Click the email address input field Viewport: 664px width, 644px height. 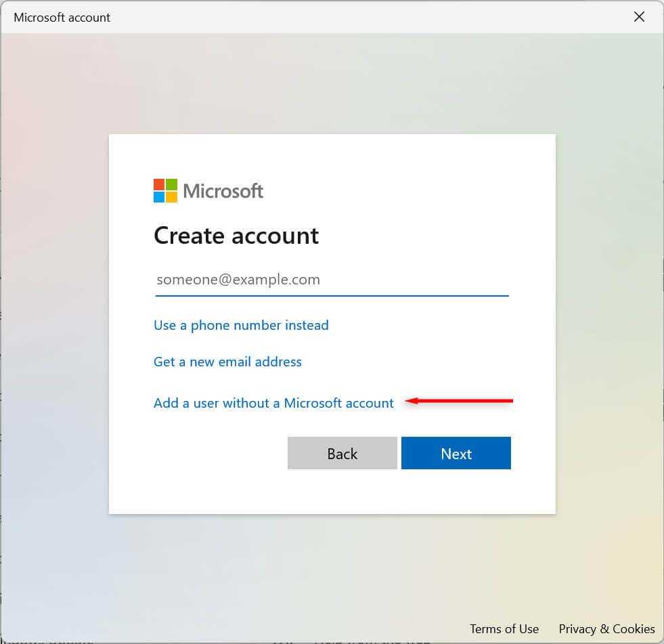click(332, 280)
